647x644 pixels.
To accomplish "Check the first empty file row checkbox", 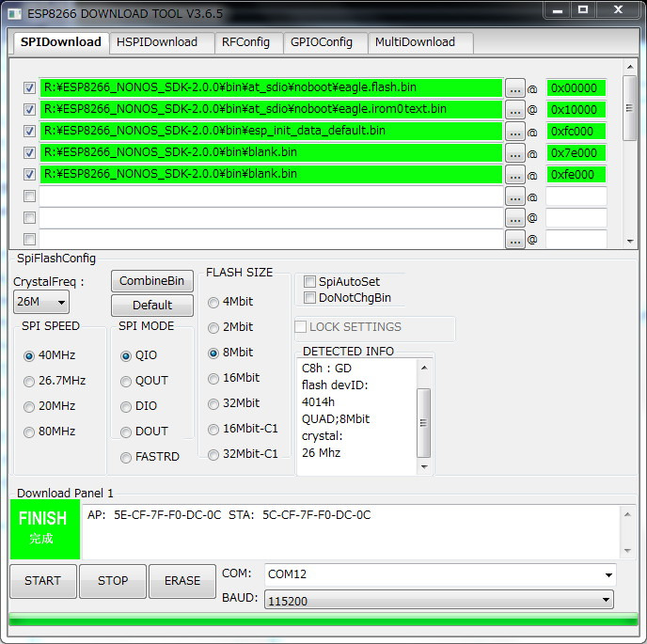I will coord(29,196).
